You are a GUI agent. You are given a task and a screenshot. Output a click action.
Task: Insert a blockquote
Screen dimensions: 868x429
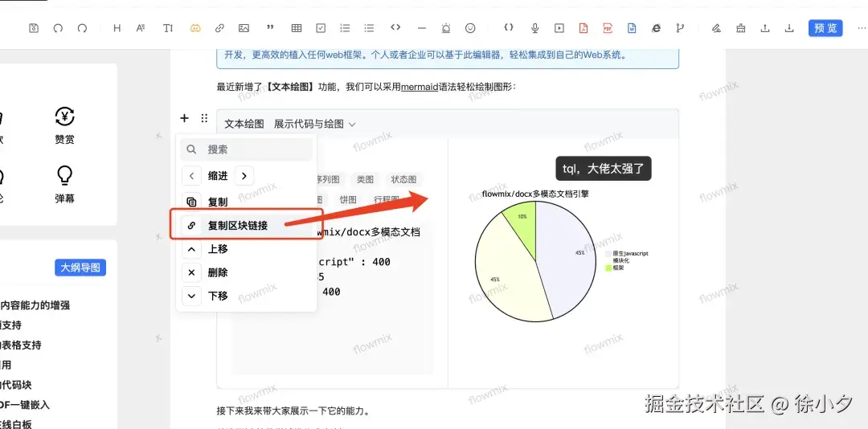[270, 27]
